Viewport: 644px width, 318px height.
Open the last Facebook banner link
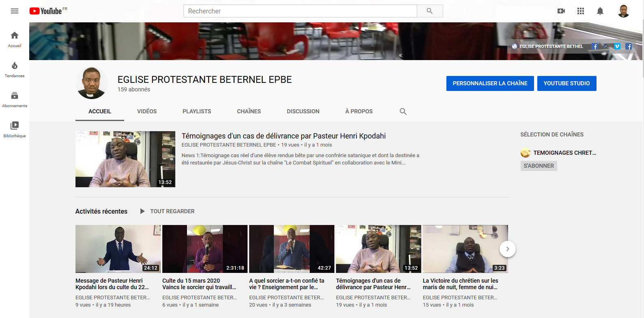629,46
